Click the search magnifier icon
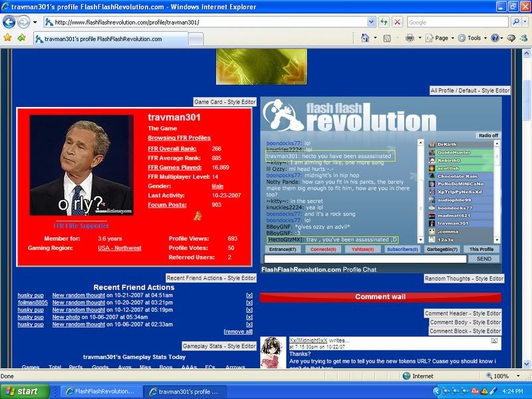Viewport: 532px width, 399px height. 516,22
